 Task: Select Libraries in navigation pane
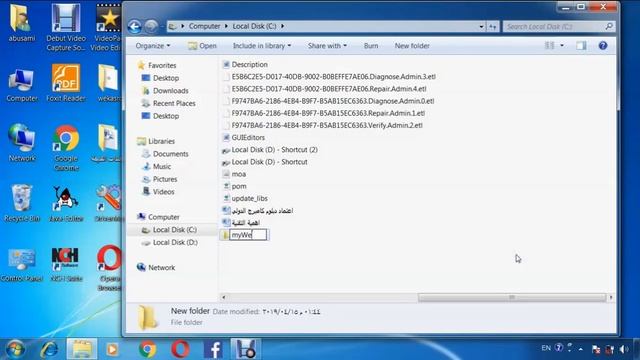(x=161, y=141)
